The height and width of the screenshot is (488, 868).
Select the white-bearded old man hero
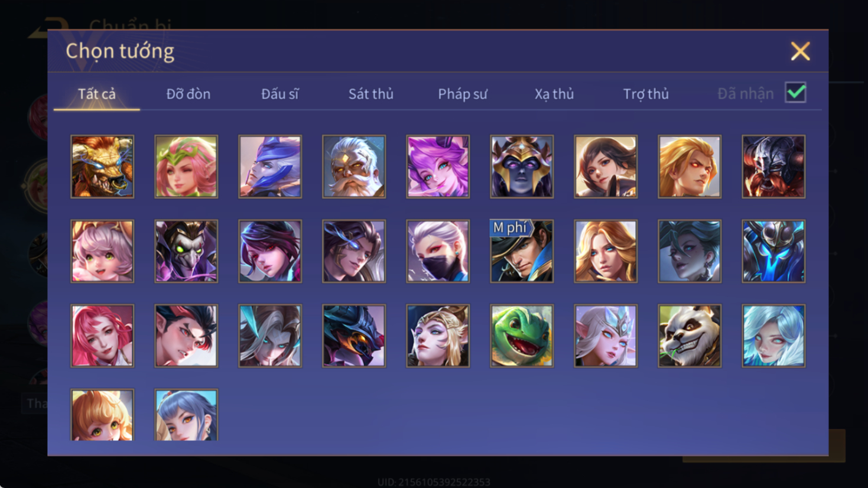click(354, 167)
